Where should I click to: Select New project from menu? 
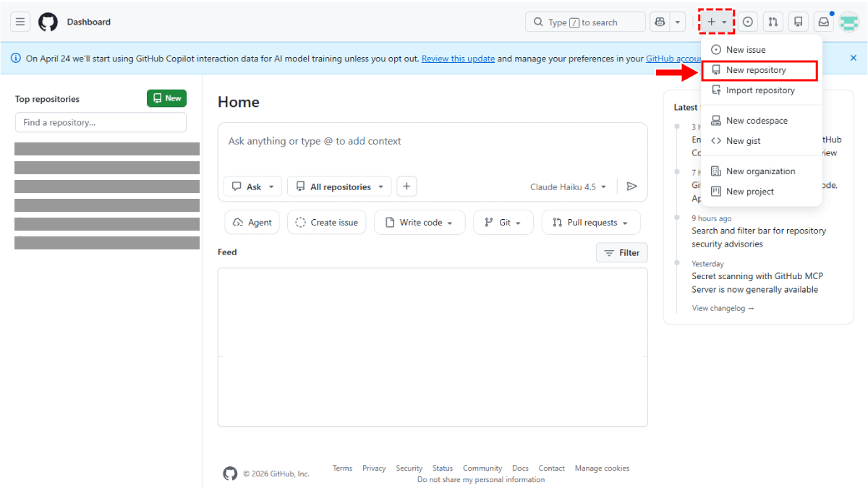click(x=762, y=192)
